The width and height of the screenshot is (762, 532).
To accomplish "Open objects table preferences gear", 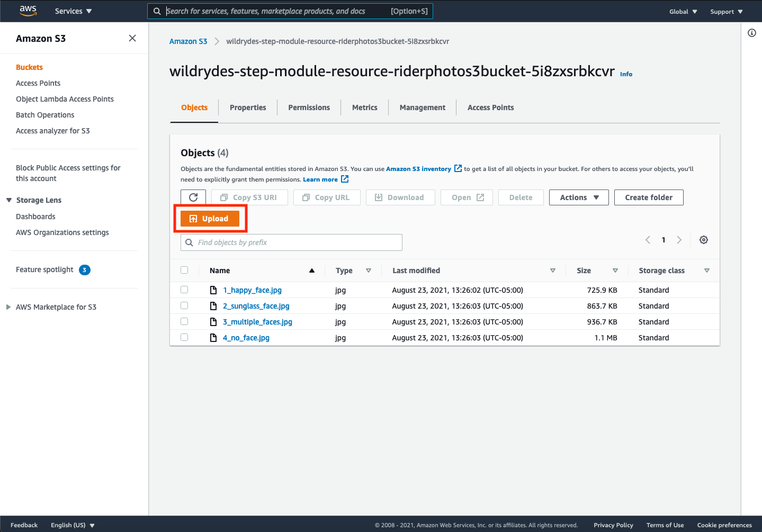I will click(704, 240).
